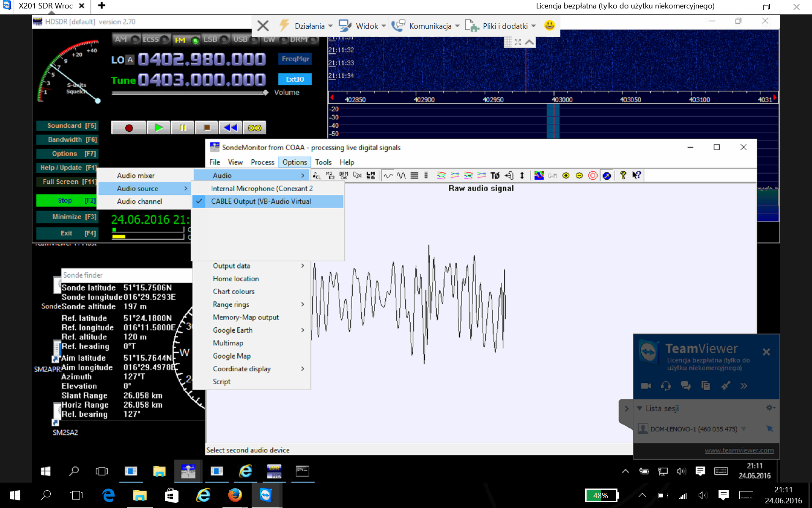Click the yellow question mark help icon
The width and height of the screenshot is (812, 508).
(x=623, y=175)
